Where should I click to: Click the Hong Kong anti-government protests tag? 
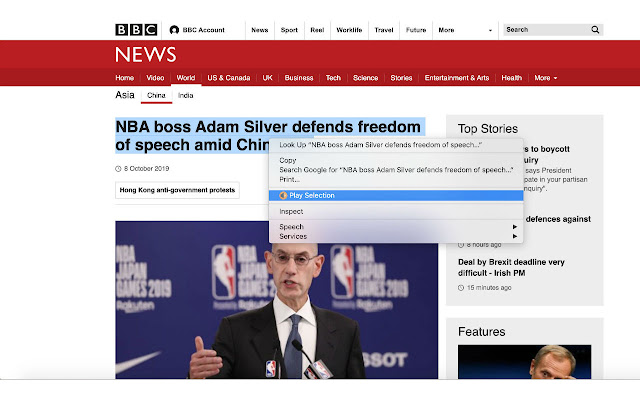[177, 190]
